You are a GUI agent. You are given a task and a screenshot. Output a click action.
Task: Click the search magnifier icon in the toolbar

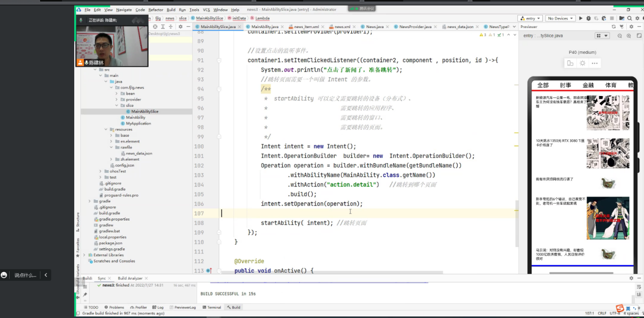pyautogui.click(x=629, y=18)
